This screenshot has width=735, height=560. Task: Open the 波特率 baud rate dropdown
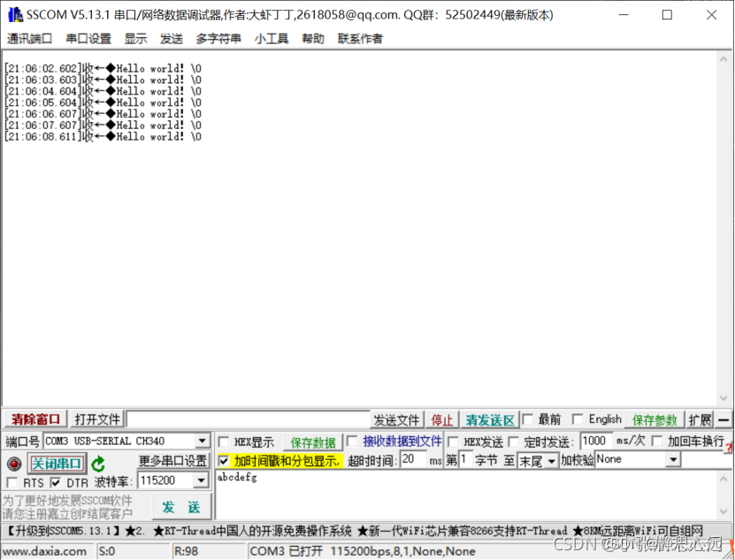pos(203,480)
